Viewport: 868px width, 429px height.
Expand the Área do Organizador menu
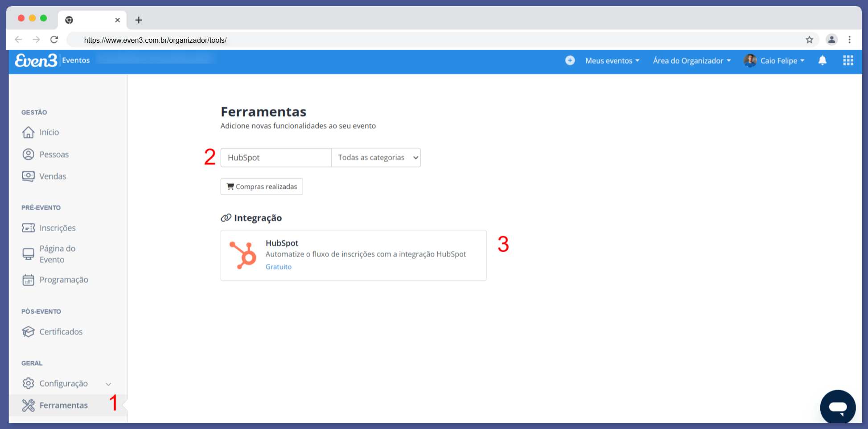click(692, 61)
